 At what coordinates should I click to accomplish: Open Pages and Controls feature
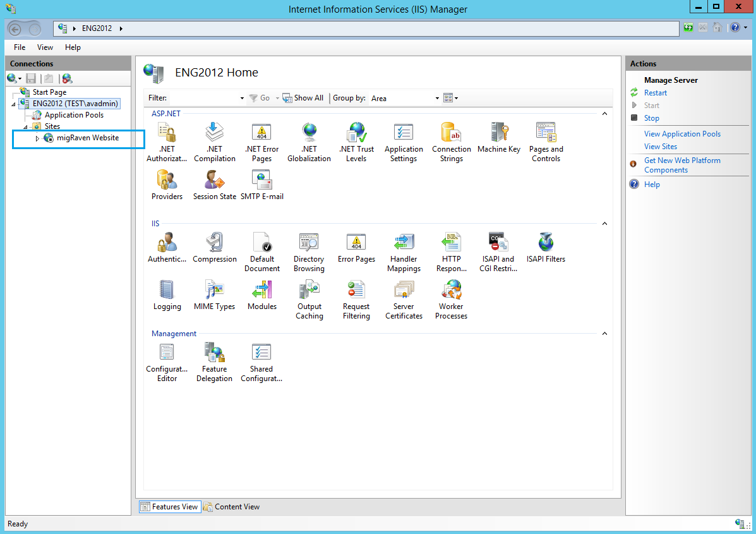tap(546, 142)
